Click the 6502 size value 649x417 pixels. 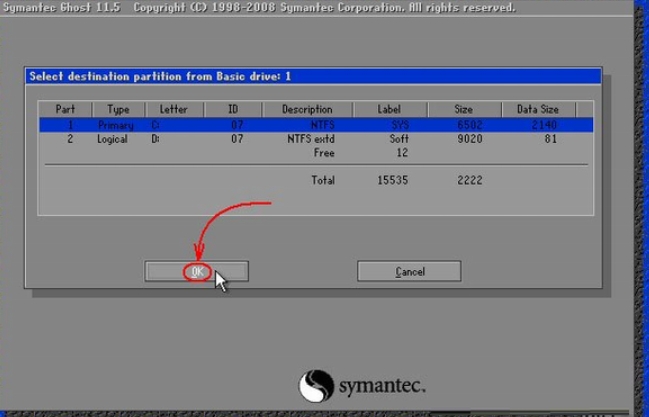click(x=470, y=125)
